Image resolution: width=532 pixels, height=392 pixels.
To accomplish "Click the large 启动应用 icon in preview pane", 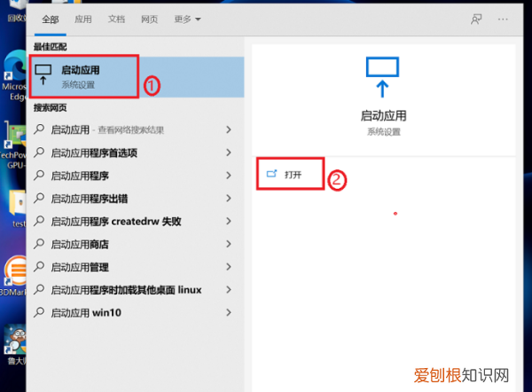I will [x=382, y=77].
